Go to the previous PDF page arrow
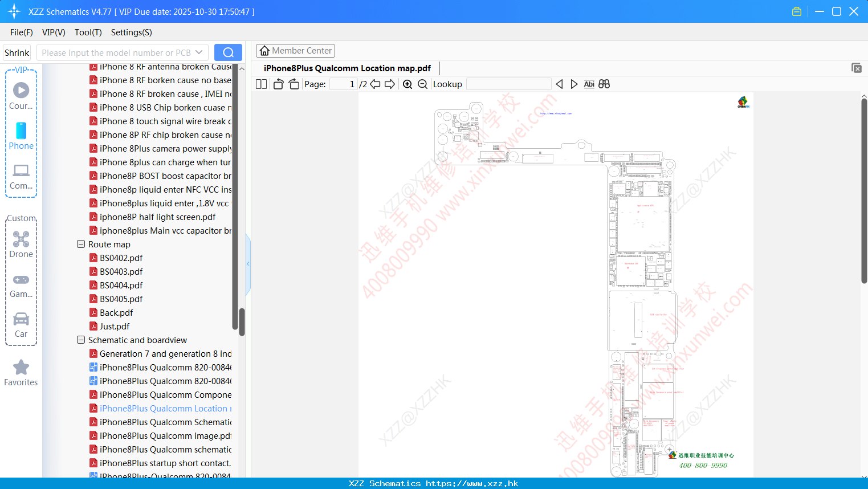The height and width of the screenshot is (489, 868). [x=375, y=84]
